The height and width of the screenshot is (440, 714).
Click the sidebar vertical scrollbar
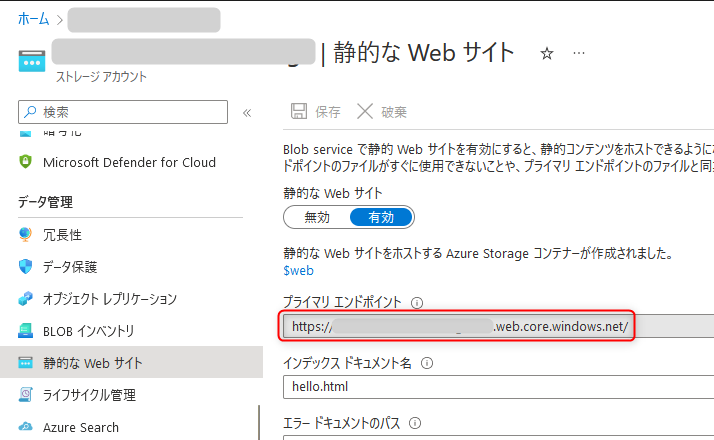[x=259, y=422]
